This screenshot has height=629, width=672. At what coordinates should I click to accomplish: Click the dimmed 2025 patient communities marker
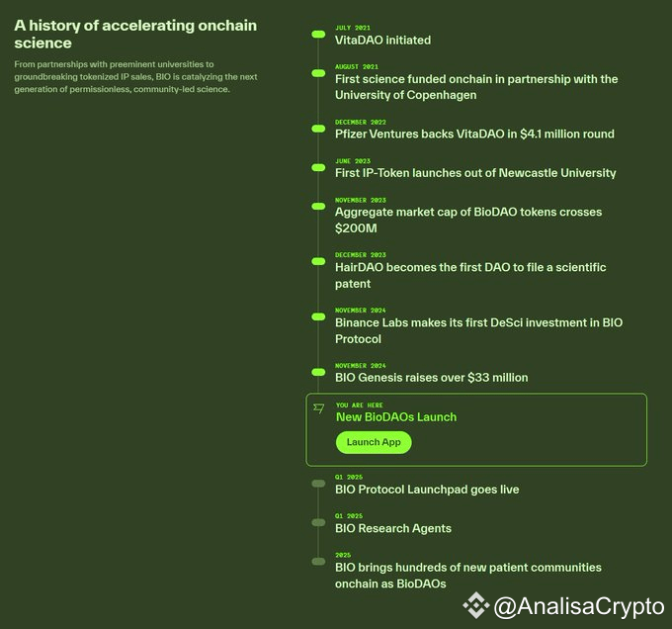pos(318,562)
